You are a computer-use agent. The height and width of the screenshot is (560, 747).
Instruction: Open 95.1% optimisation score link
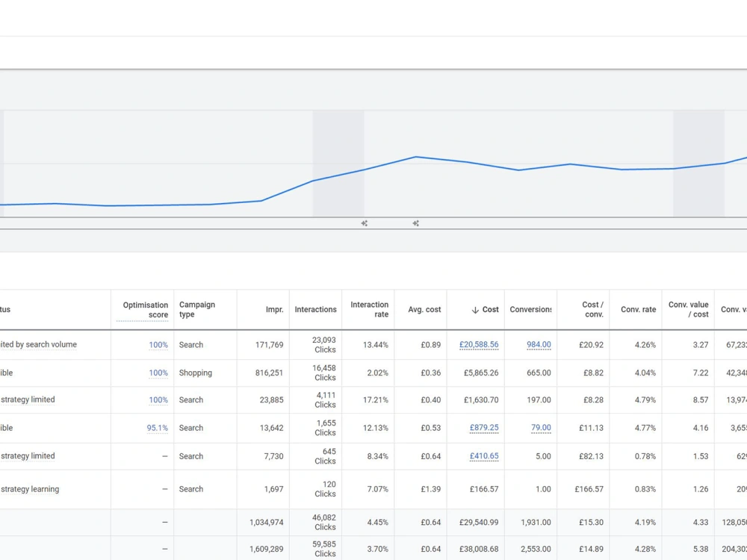click(157, 428)
